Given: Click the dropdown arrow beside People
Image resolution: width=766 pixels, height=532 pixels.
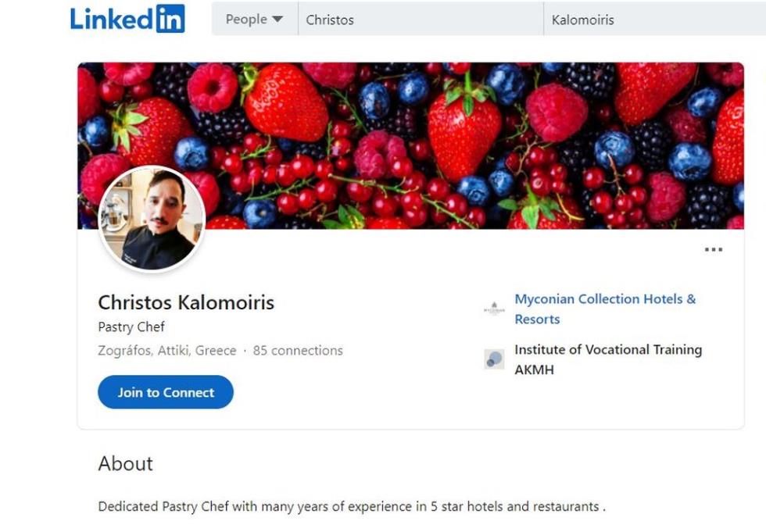Looking at the screenshot, I should coord(277,19).
